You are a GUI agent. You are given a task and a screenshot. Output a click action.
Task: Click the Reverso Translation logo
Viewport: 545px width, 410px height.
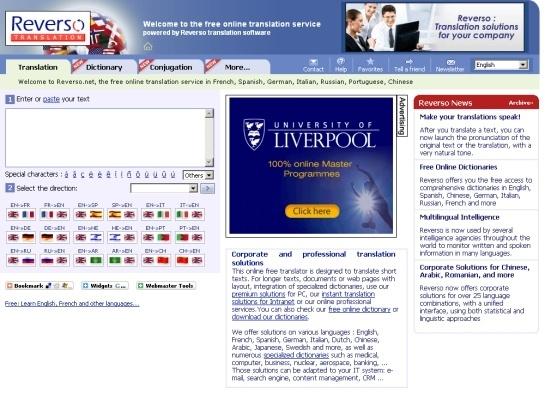48,28
